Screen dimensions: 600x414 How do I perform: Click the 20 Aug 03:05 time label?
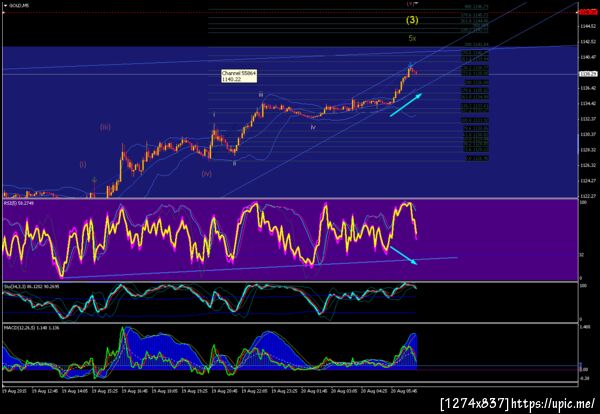pos(344,391)
